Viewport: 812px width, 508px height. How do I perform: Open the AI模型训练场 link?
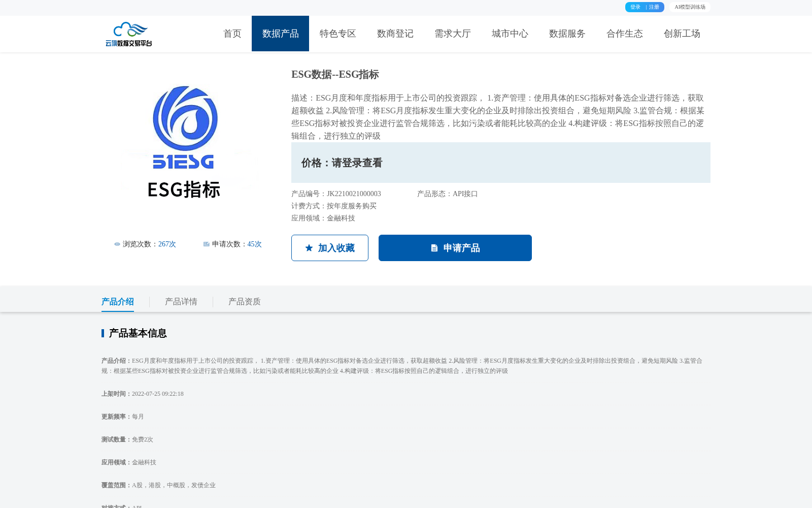coord(690,7)
